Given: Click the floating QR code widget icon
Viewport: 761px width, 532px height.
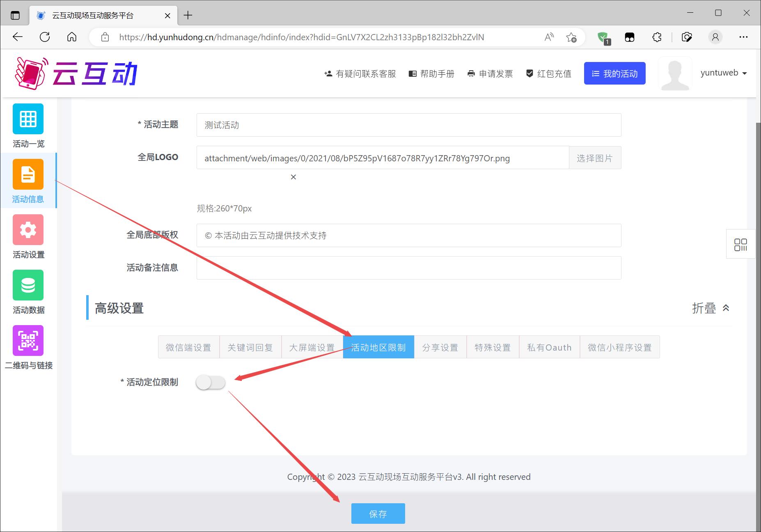Looking at the screenshot, I should (740, 244).
